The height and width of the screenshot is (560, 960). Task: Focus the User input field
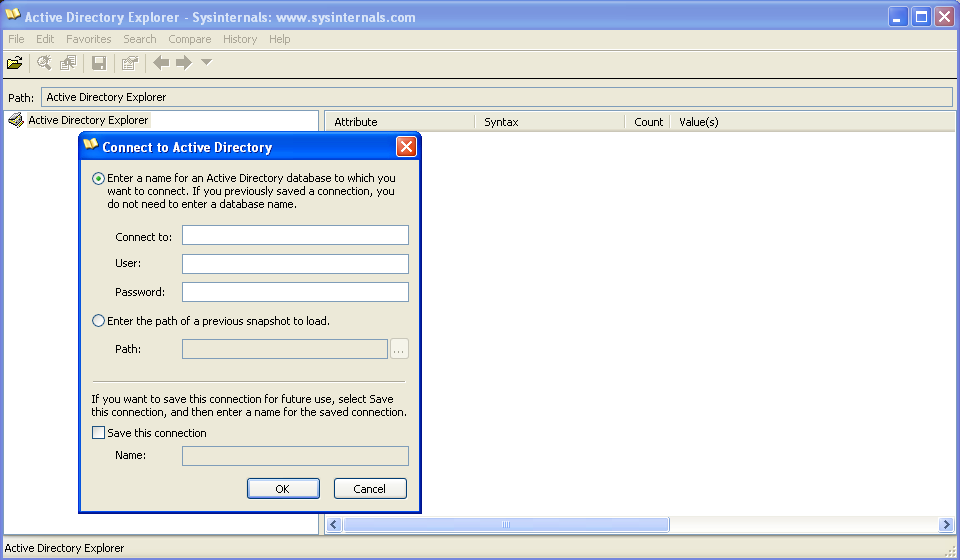pyautogui.click(x=295, y=264)
